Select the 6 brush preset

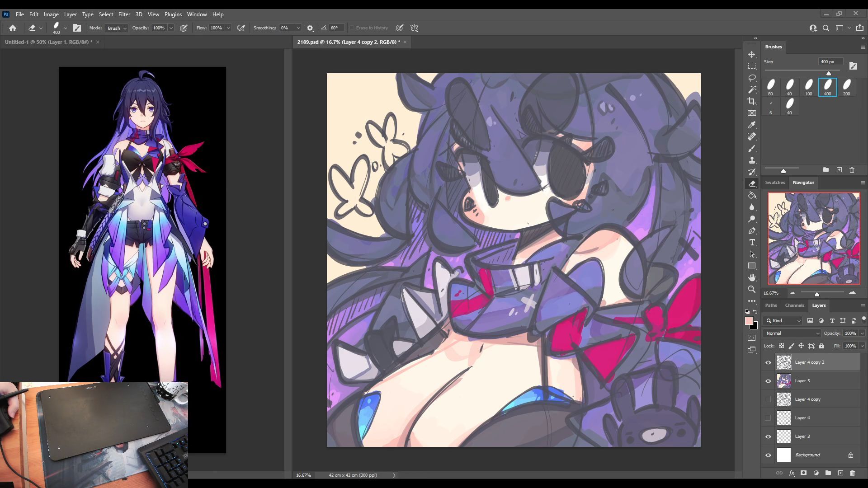click(771, 106)
